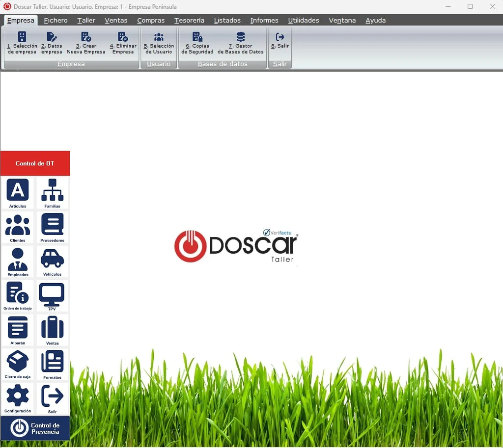Click the Doscar app icon in title bar
This screenshot has height=448, width=503.
[x=7, y=6]
